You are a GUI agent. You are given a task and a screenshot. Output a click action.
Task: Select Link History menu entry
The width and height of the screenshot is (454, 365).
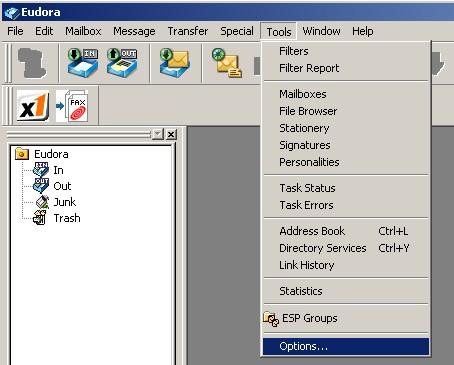coord(346,265)
